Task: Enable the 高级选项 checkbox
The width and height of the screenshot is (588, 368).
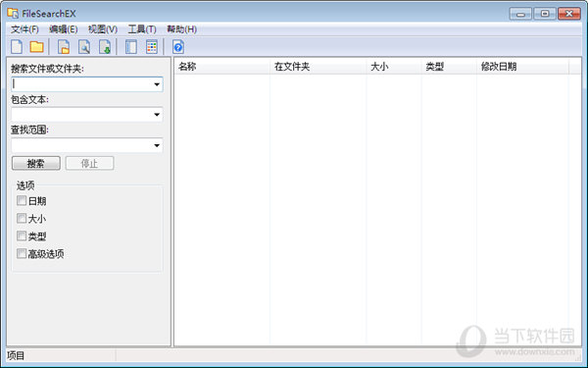Action: click(x=22, y=253)
